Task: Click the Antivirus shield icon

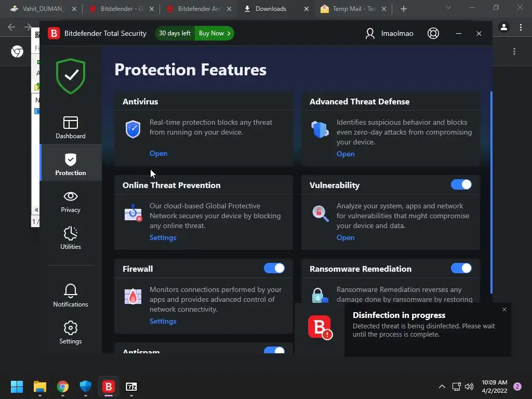Action: click(133, 129)
